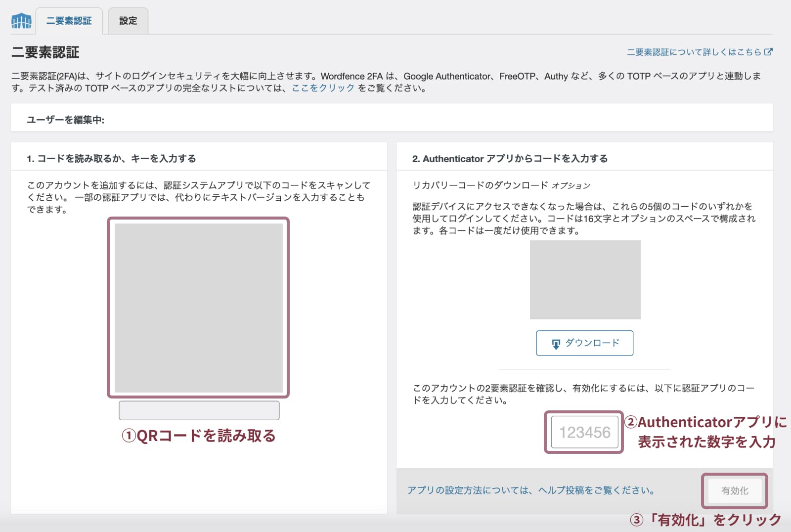Click the secret key text field below QR code
The height and width of the screenshot is (532, 791).
coord(199,410)
